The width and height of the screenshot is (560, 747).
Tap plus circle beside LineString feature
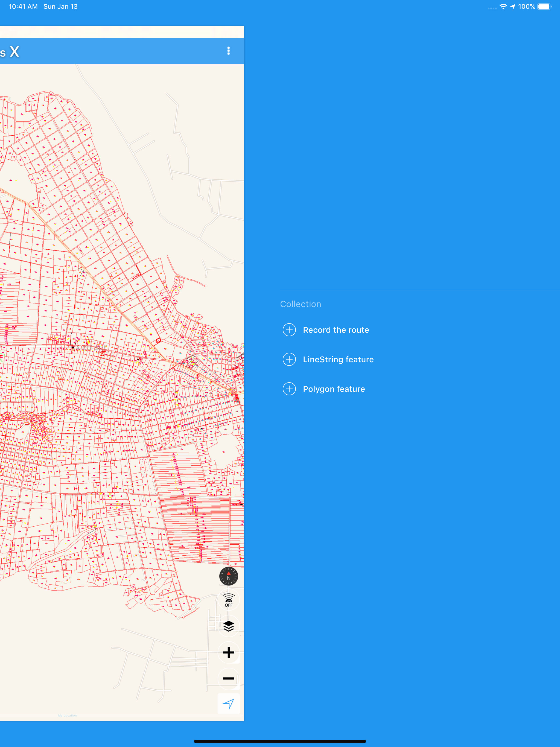pyautogui.click(x=289, y=359)
